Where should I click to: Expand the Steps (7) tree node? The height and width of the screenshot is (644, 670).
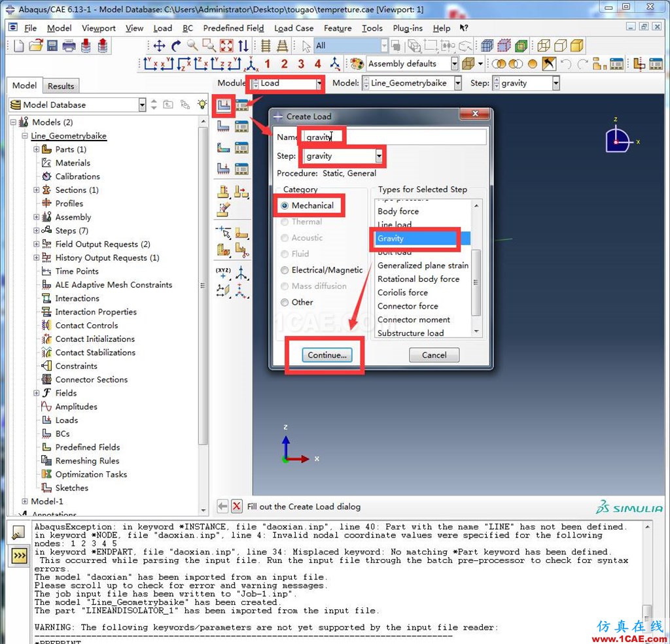point(37,231)
